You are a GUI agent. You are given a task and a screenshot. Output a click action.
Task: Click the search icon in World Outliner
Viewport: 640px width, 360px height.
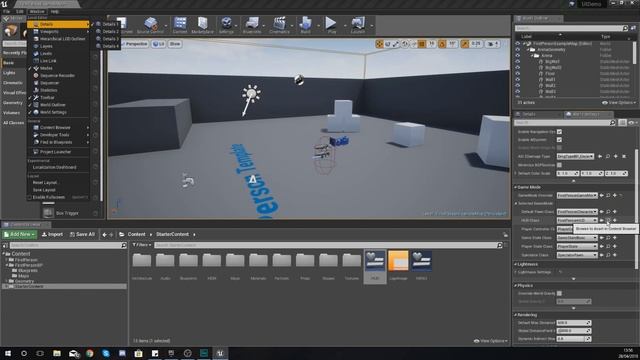pyautogui.click(x=625, y=28)
